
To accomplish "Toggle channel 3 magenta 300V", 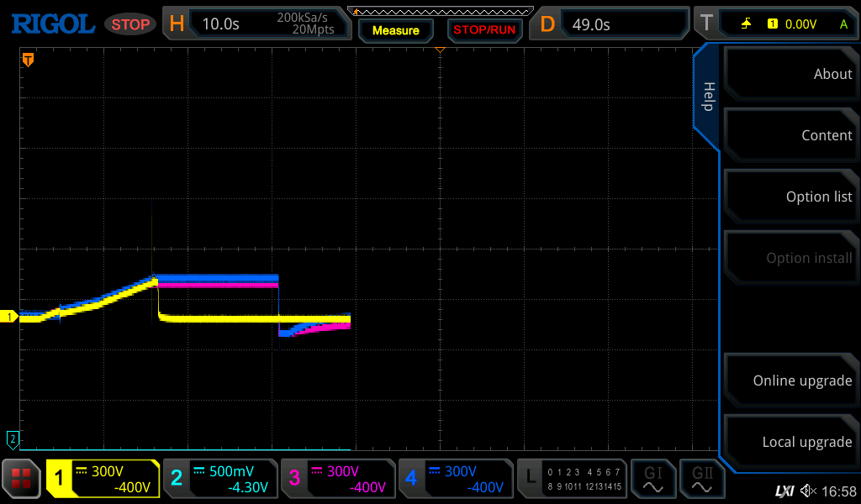I will 338,479.
